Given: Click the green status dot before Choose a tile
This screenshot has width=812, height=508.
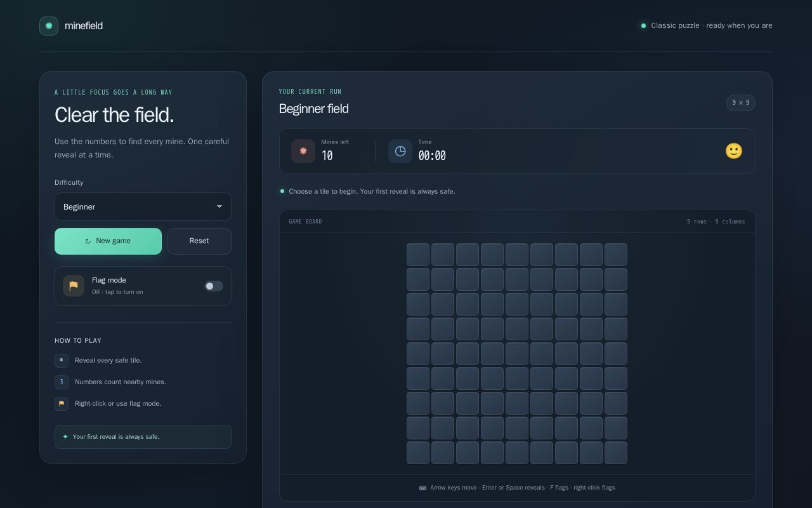Looking at the screenshot, I should coord(282,191).
